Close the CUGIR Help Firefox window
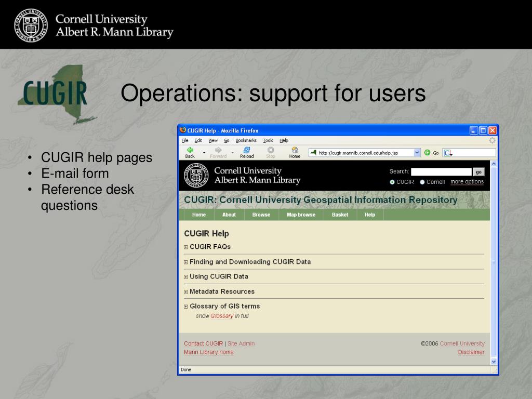The height and width of the screenshot is (399, 532). (x=493, y=130)
